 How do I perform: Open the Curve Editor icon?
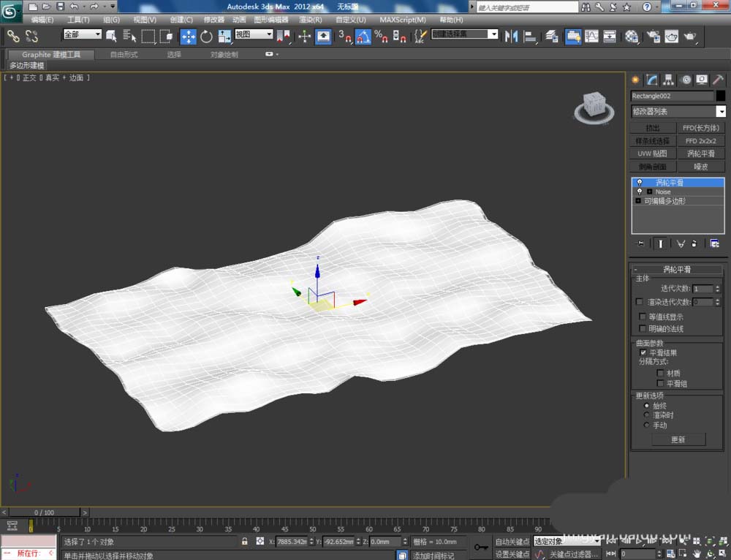click(x=591, y=36)
